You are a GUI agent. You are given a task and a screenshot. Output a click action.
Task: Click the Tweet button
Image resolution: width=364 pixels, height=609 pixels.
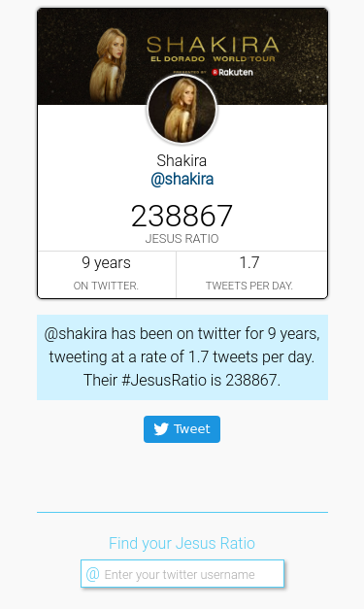click(x=182, y=429)
